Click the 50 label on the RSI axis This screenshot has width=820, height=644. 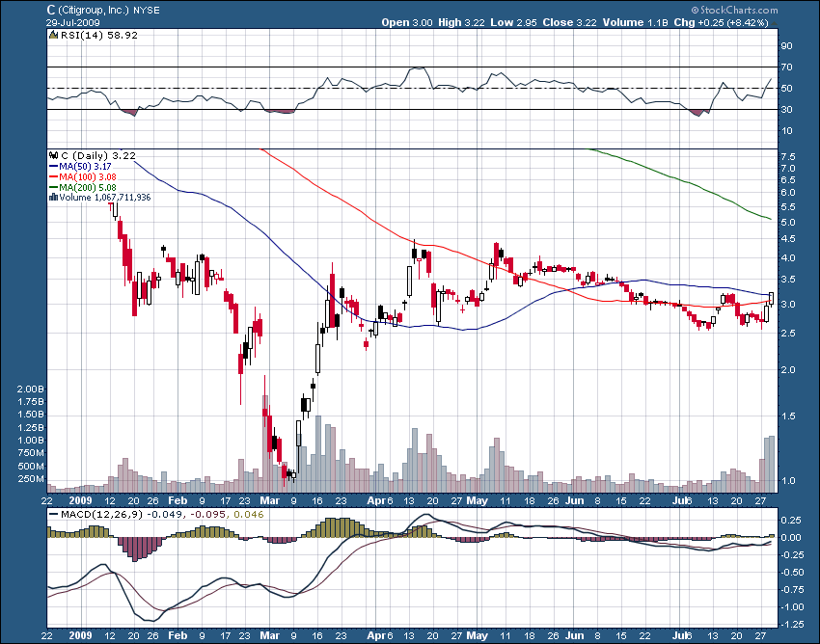pyautogui.click(x=786, y=89)
